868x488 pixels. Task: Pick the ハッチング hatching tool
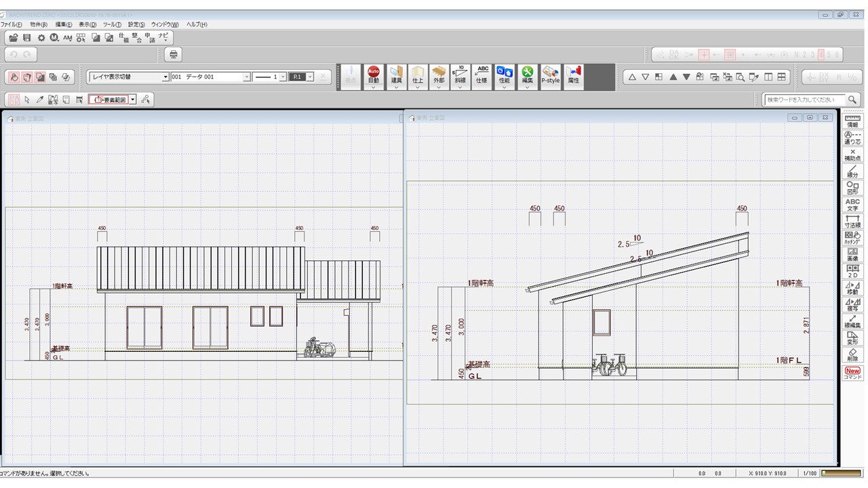(852, 238)
